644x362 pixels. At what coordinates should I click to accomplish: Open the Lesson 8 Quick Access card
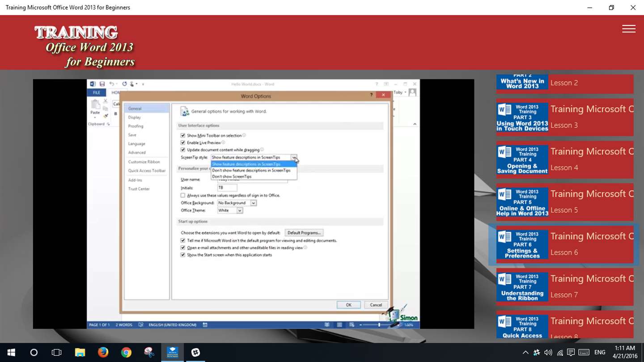(565, 324)
